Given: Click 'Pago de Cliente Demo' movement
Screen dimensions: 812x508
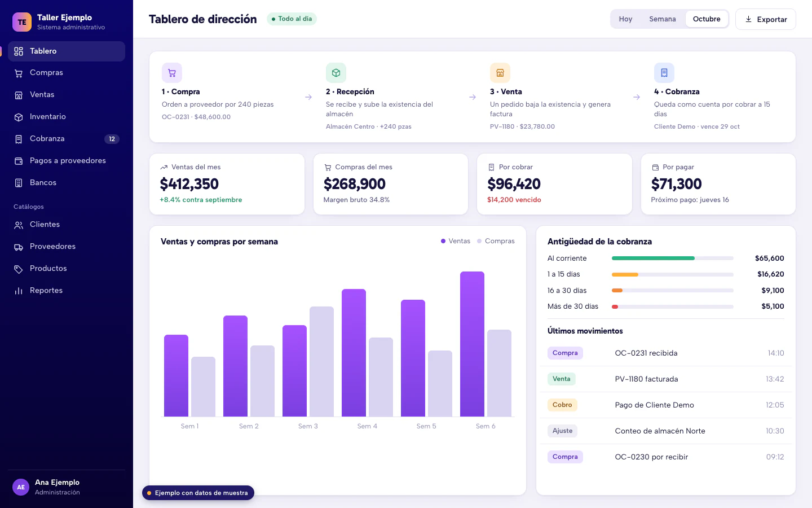Looking at the screenshot, I should pyautogui.click(x=654, y=405).
